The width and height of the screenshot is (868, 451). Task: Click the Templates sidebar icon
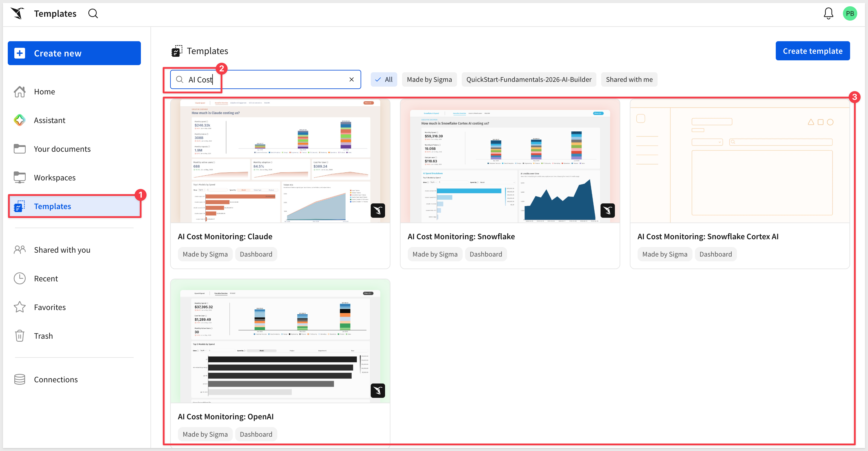click(x=19, y=206)
